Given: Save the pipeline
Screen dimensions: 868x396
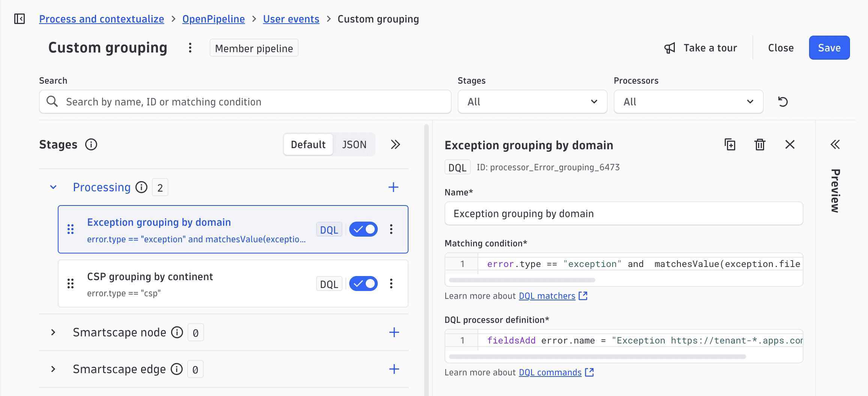Looking at the screenshot, I should (829, 48).
